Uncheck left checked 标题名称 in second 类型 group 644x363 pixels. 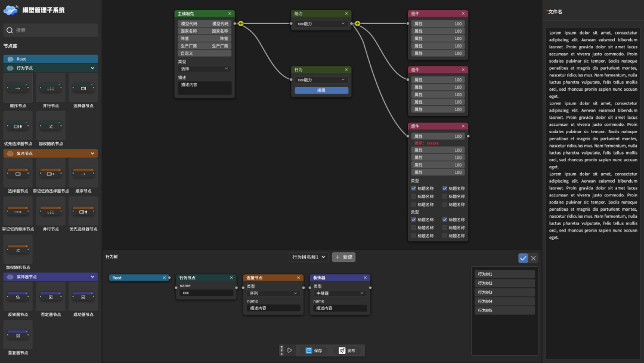(414, 220)
